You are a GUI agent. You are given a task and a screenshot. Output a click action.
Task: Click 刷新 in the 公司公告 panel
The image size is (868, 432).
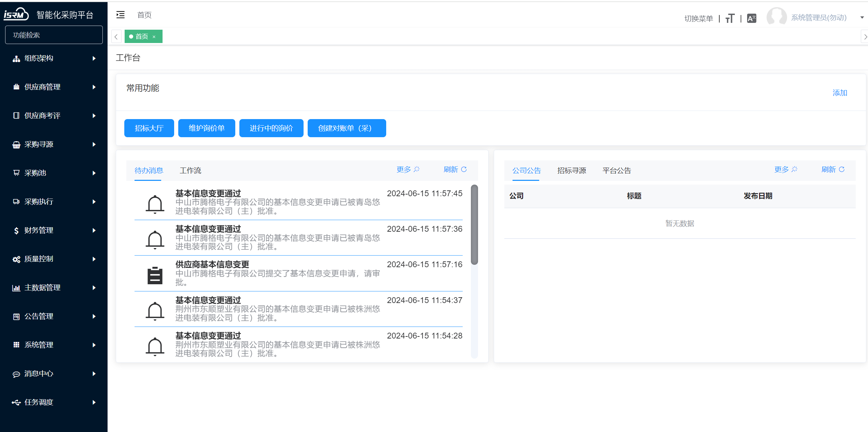(833, 169)
